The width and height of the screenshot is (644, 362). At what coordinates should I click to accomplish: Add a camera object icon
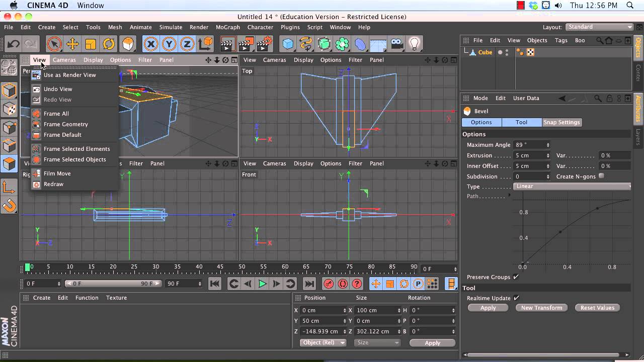(396, 44)
